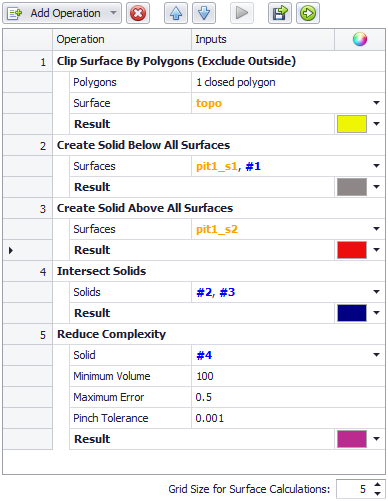Image resolution: width=388 pixels, height=501 pixels.
Task: Click the color wheel column header
Action: tap(360, 39)
